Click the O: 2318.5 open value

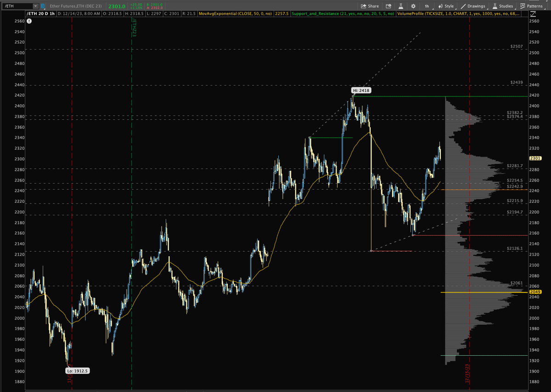(x=112, y=14)
